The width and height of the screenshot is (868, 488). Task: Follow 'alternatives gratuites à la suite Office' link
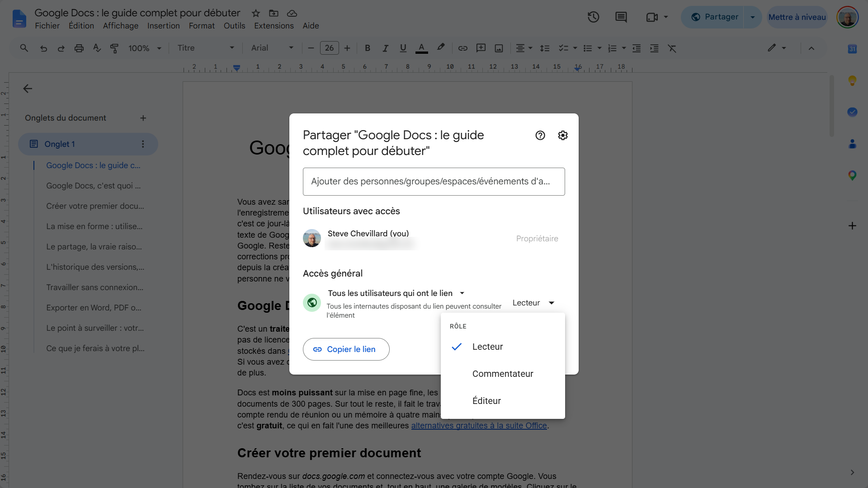coord(479,426)
